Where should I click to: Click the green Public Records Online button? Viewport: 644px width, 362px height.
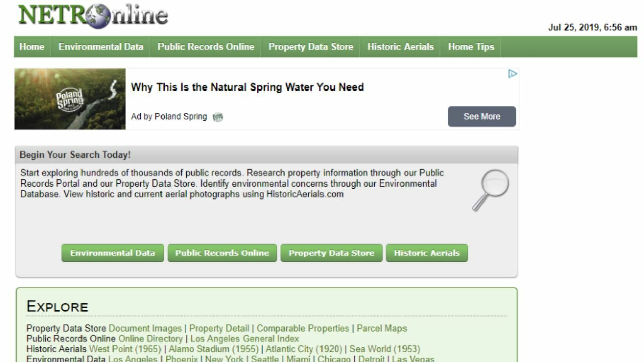(x=222, y=253)
